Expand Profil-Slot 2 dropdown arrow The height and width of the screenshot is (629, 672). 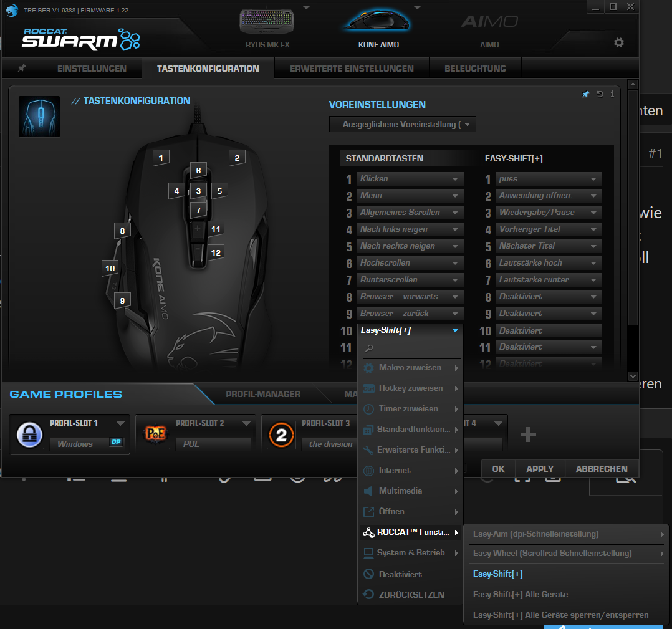[246, 423]
